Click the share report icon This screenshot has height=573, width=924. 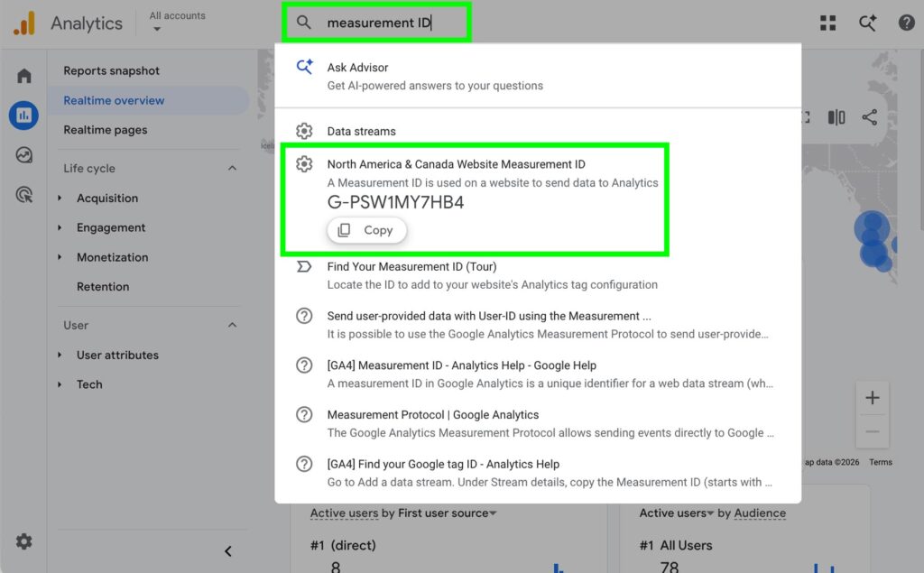click(869, 117)
